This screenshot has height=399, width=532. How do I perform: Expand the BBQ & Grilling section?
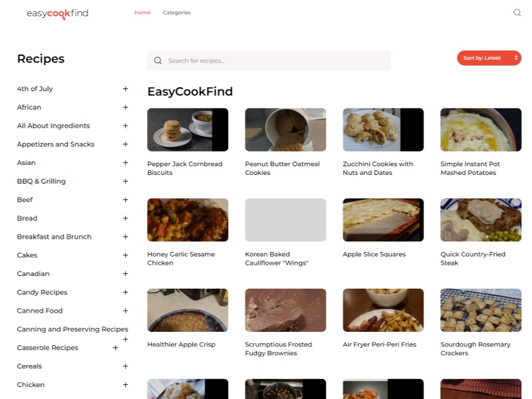click(125, 181)
